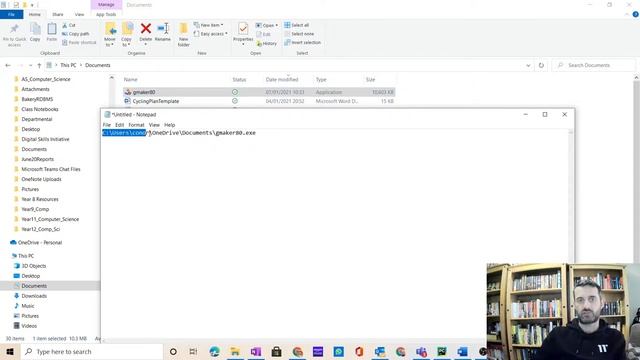The width and height of the screenshot is (640, 360).
Task: Open the Copy to dropdown
Action: click(x=127, y=34)
